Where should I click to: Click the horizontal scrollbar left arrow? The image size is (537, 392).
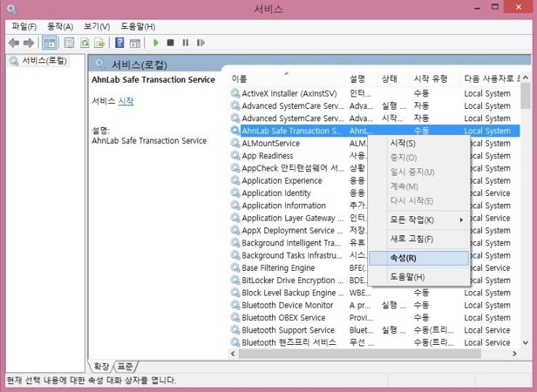point(233,354)
